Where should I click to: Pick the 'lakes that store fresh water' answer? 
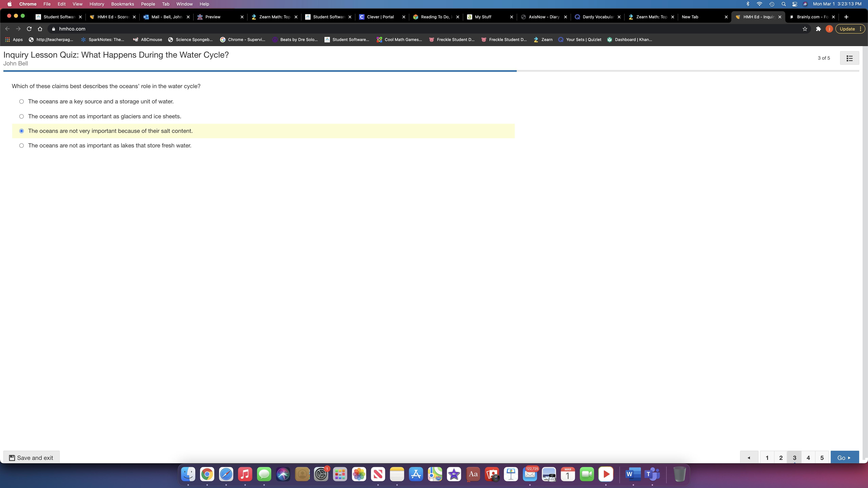22,146
